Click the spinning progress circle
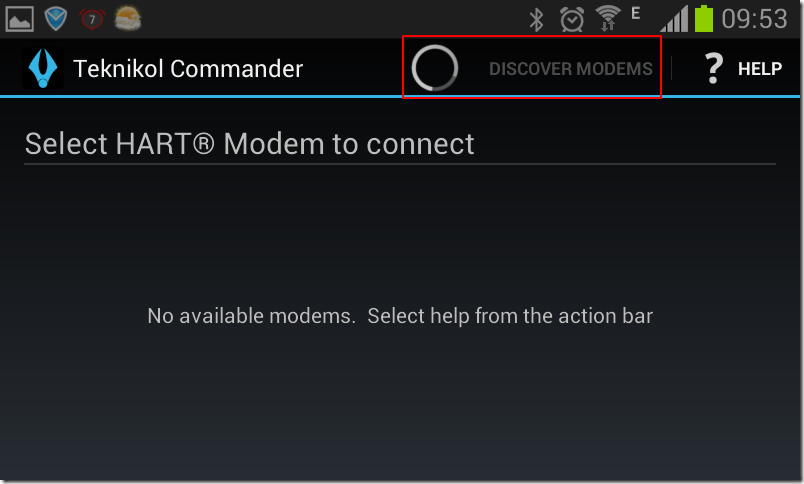Screen dimensions: 804x484 (435, 68)
